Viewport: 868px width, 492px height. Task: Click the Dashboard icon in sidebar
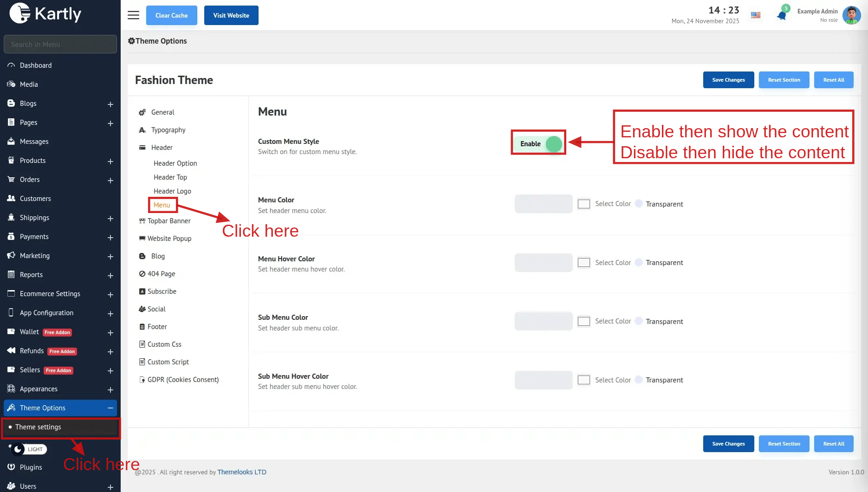point(11,65)
